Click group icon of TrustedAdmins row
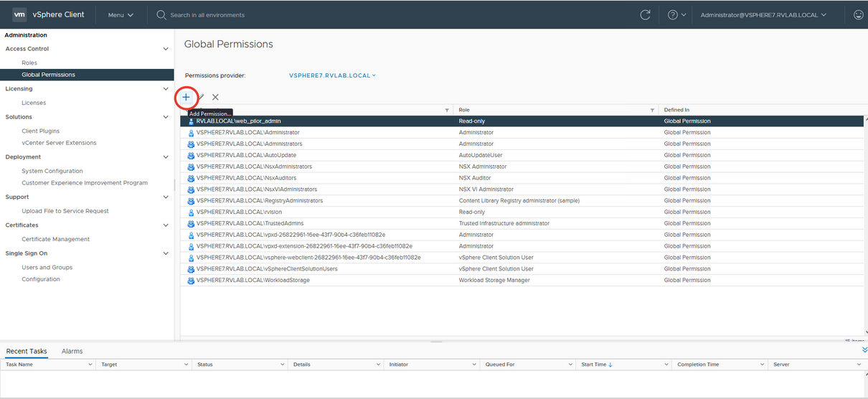 coord(191,224)
